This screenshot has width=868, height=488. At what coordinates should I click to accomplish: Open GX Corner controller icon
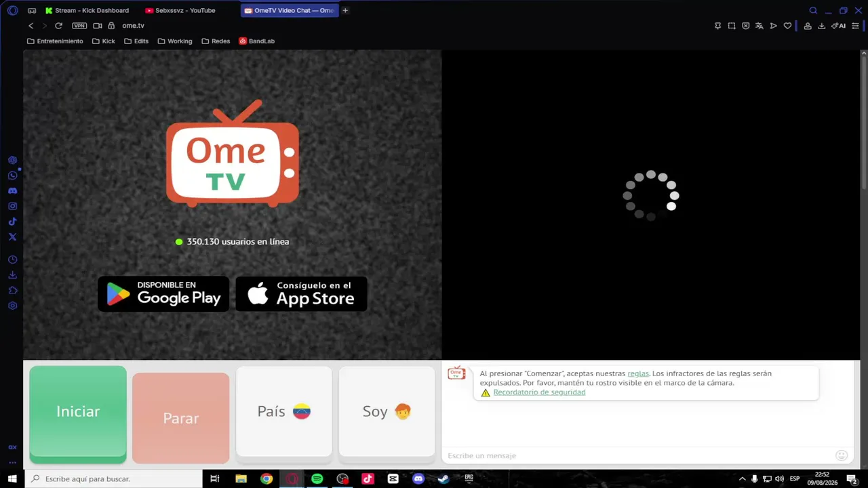click(x=32, y=10)
